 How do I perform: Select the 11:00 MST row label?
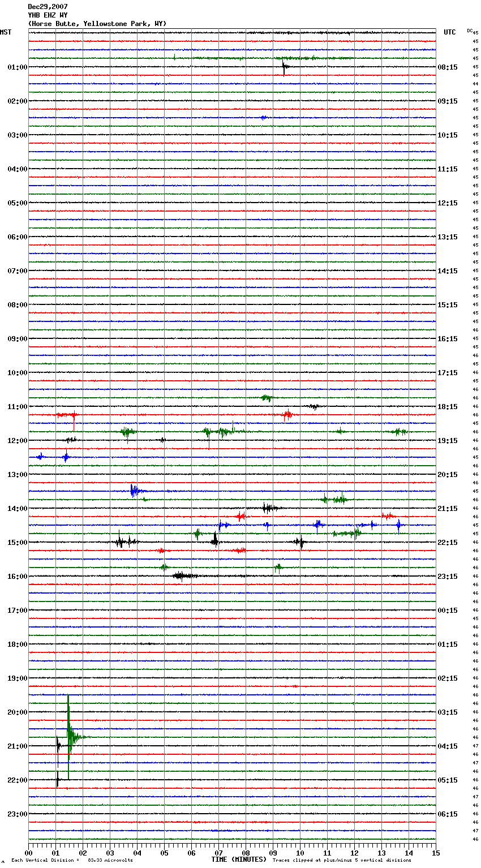(18, 407)
